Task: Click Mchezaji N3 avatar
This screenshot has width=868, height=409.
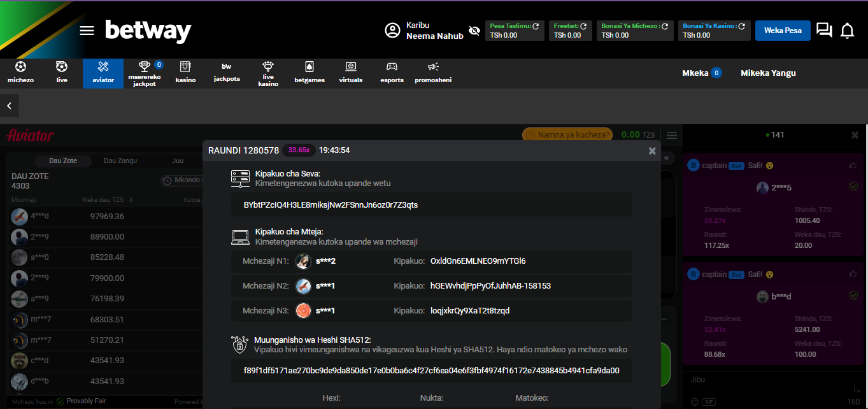Action: click(304, 311)
